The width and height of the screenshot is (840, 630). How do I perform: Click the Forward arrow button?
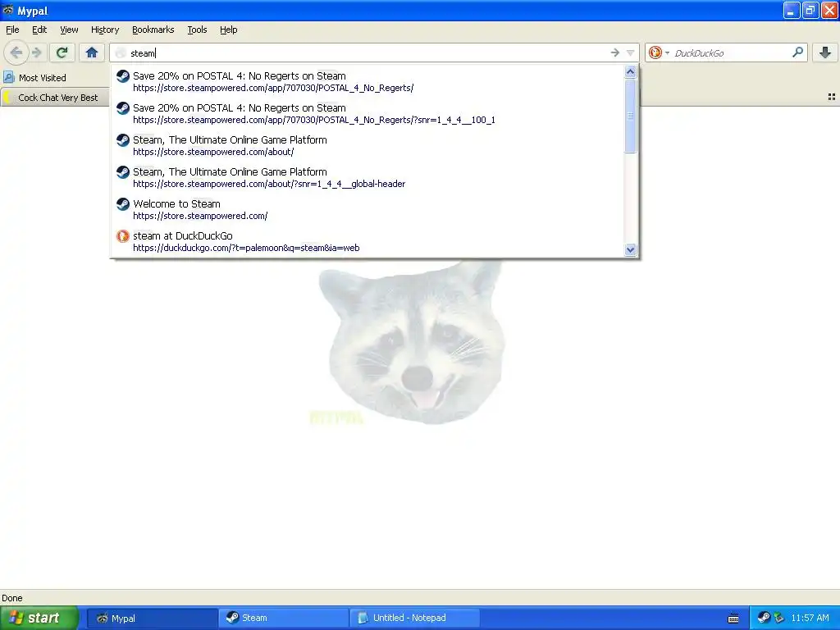[x=36, y=52]
